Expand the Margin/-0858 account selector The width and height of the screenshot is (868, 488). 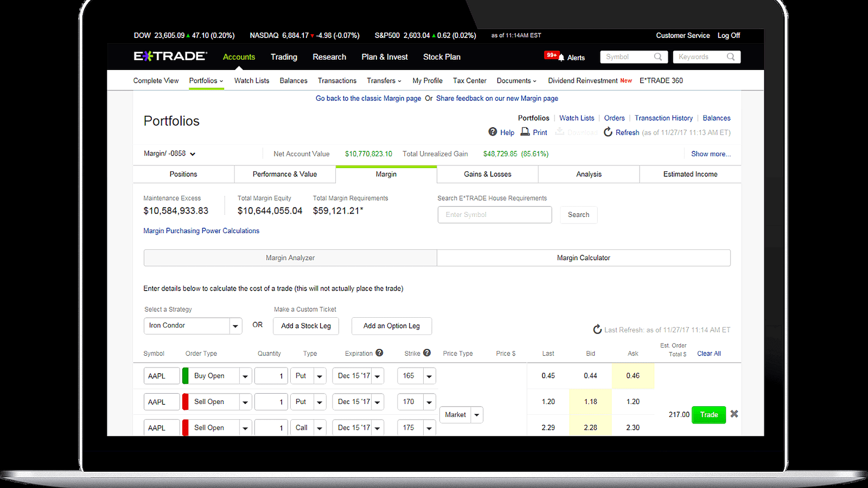click(x=169, y=153)
